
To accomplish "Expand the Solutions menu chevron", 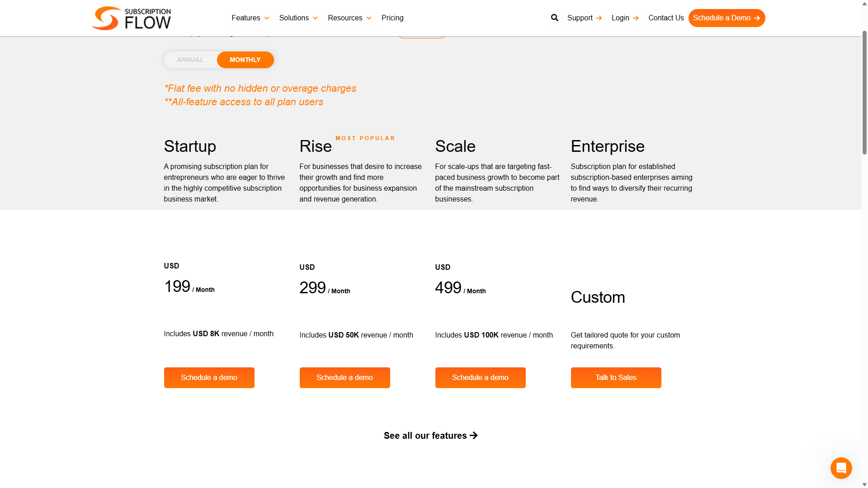I will (315, 18).
